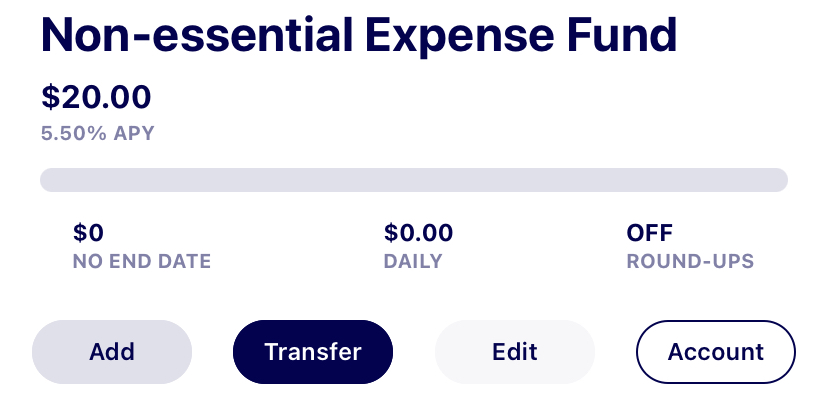Click the $0 goal amount value
828x412 pixels.
(x=88, y=233)
